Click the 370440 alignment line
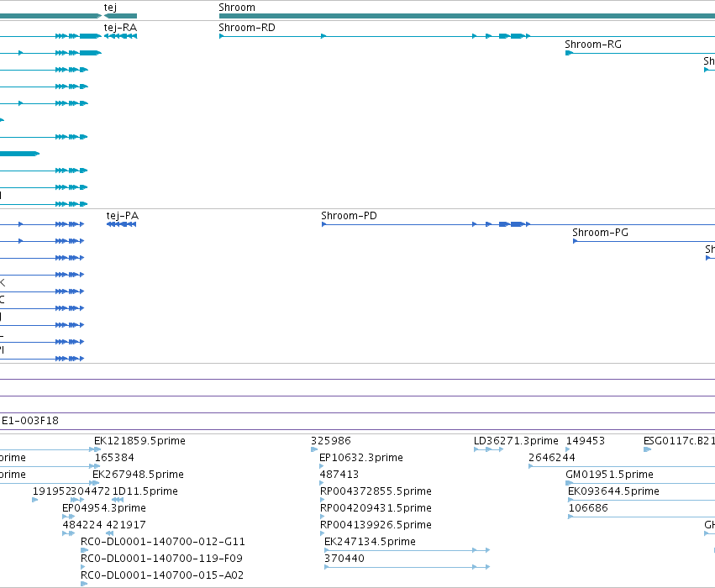The height and width of the screenshot is (588, 715). point(407,567)
